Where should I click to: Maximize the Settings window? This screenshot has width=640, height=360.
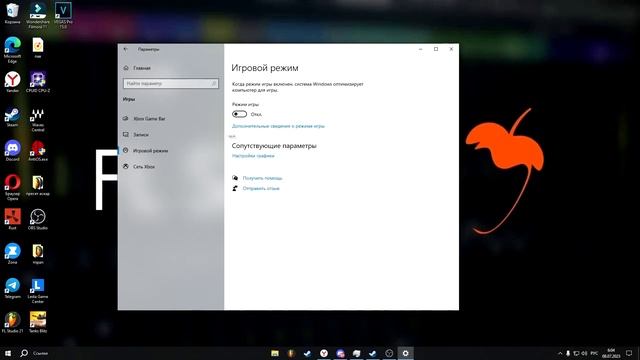(436, 49)
